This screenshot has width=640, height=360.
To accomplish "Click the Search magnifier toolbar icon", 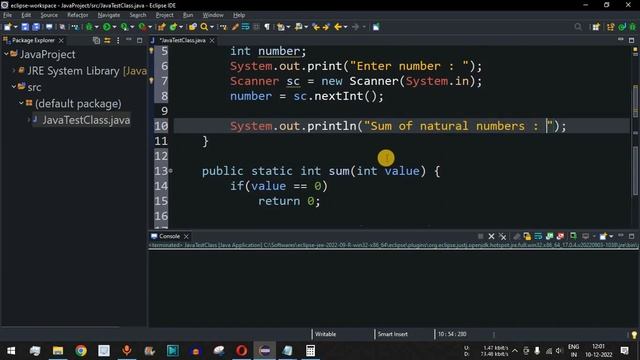I will pos(204,27).
